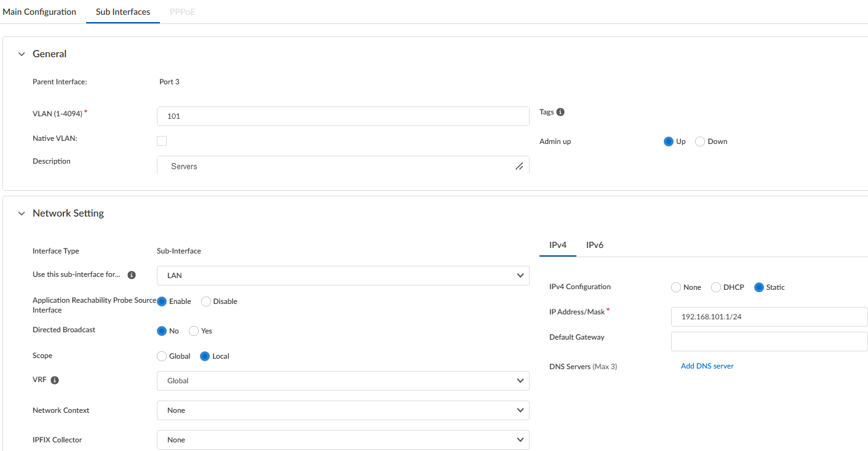Select DHCP for IPv4 Configuration
This screenshot has width=868, height=451.
pyautogui.click(x=716, y=287)
